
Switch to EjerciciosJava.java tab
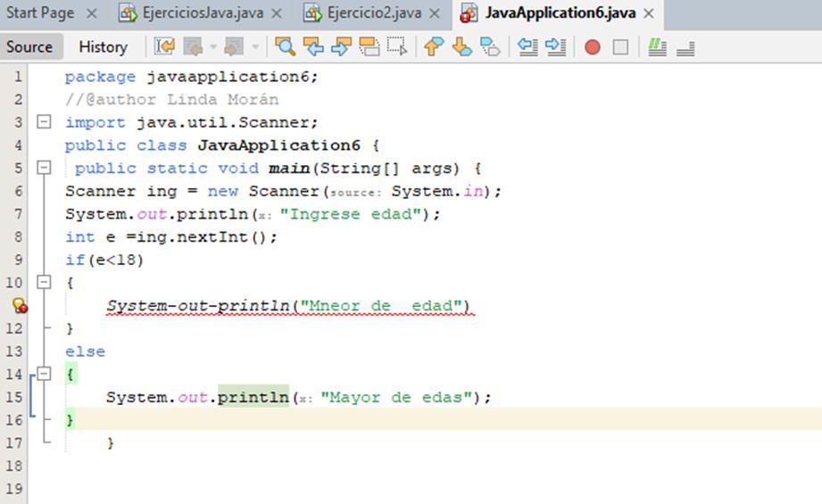pos(203,12)
